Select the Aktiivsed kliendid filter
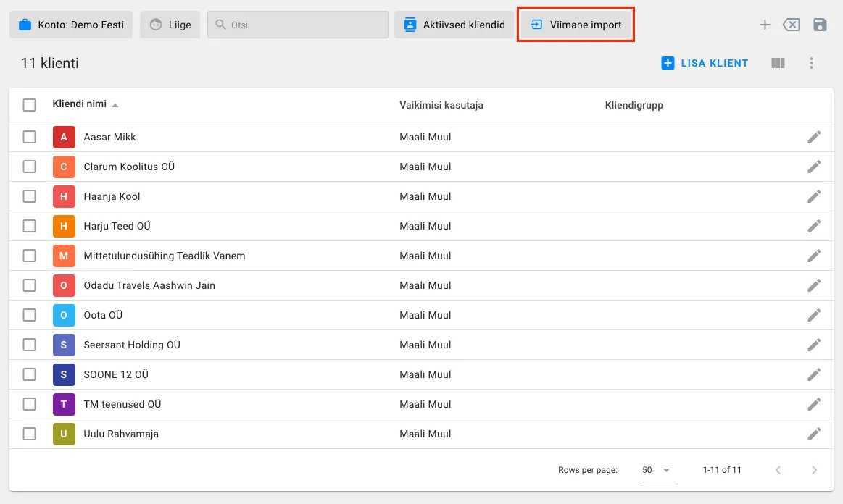The height and width of the screenshot is (504, 843). coord(454,25)
